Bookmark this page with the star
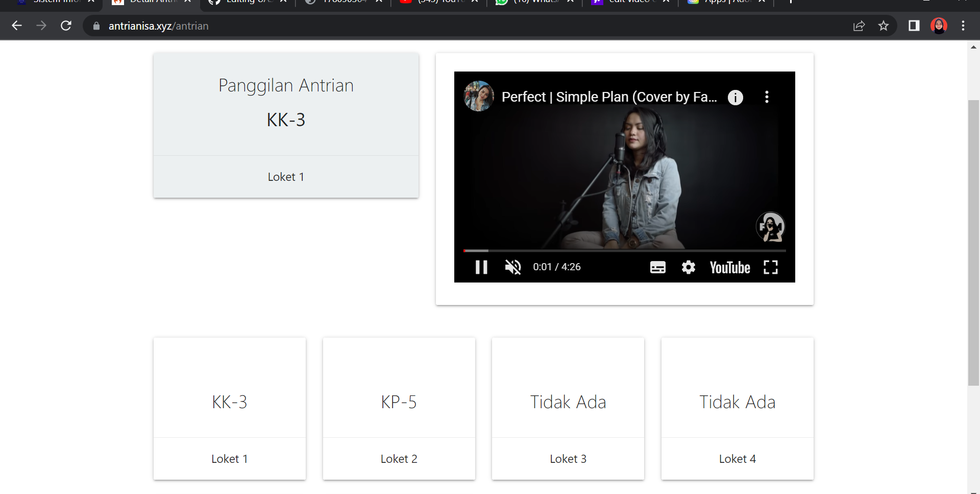This screenshot has height=494, width=980. pyautogui.click(x=884, y=26)
